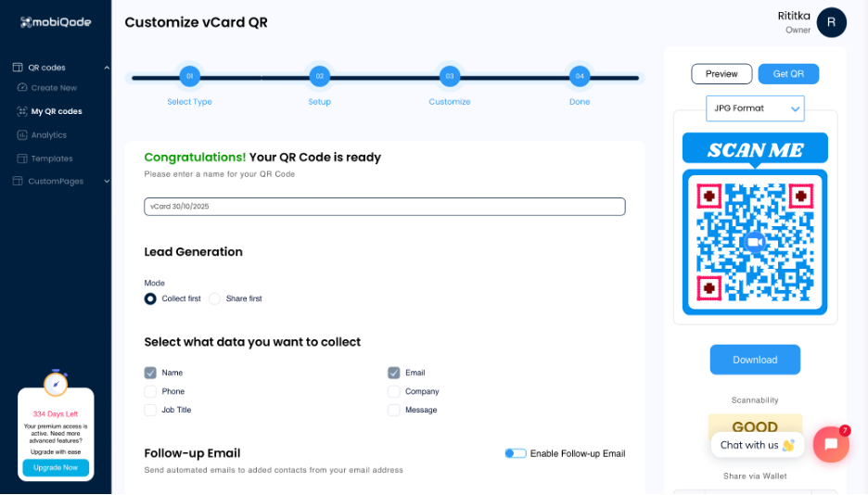The width and height of the screenshot is (868, 495).
Task: Click the Create New sidebar icon
Action: (x=22, y=88)
